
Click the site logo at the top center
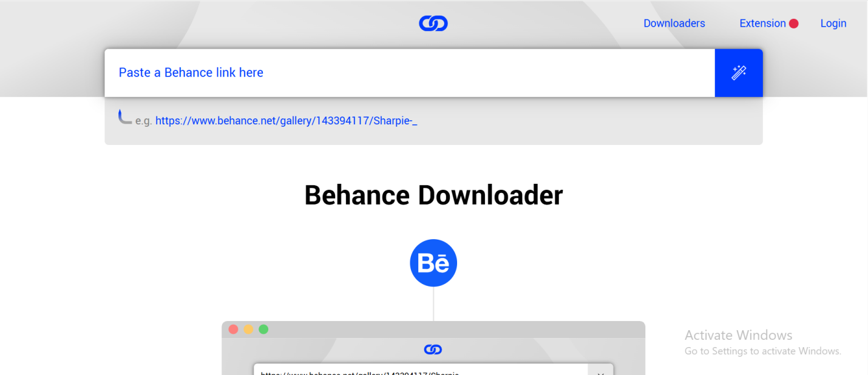(x=433, y=23)
